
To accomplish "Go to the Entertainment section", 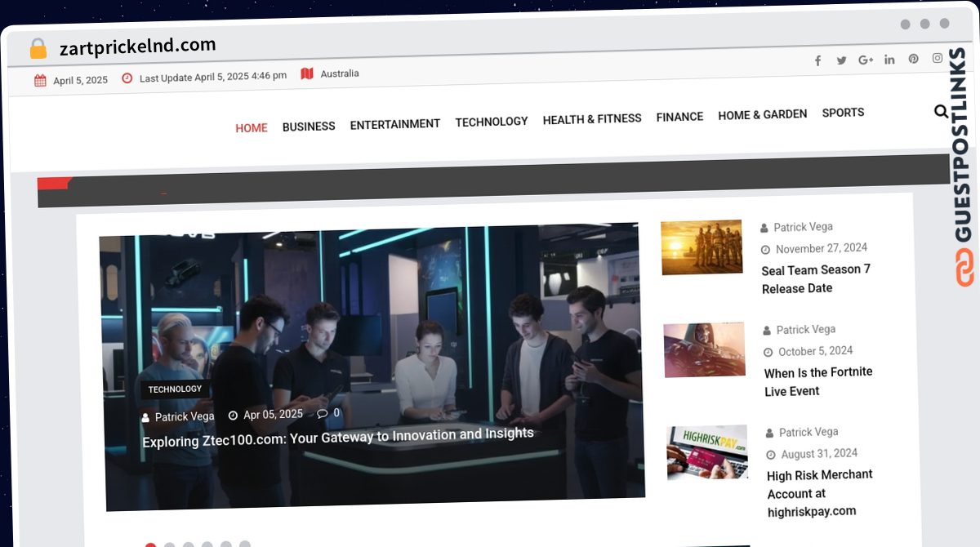I will [394, 124].
